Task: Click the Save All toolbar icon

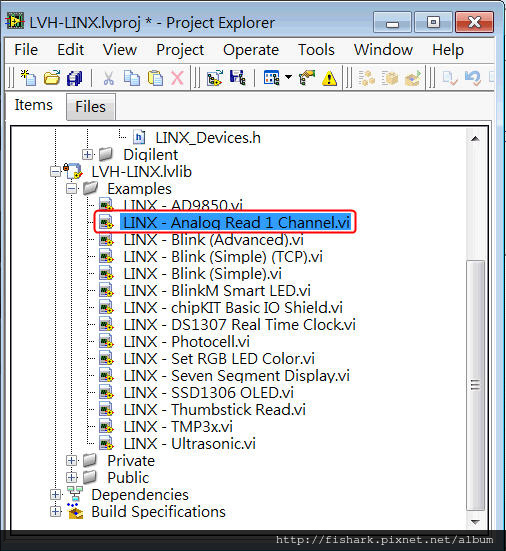Action: (74, 78)
